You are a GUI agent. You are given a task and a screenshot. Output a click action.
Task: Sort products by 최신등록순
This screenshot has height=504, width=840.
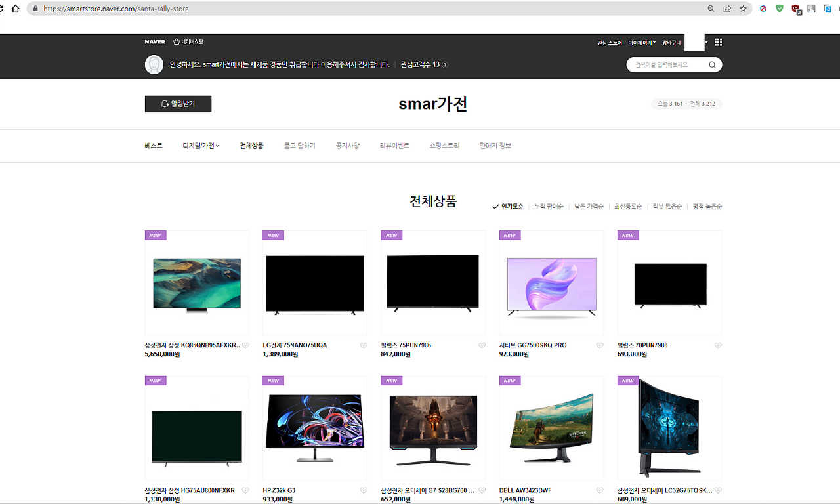628,207
